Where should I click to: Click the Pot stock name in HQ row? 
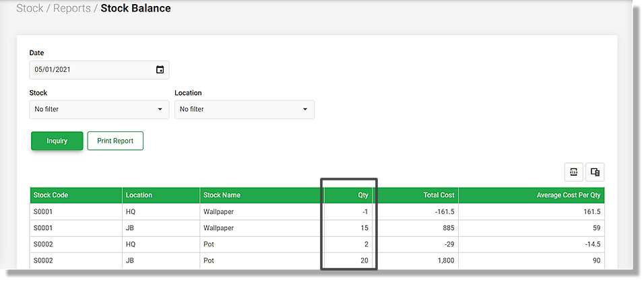(x=209, y=245)
